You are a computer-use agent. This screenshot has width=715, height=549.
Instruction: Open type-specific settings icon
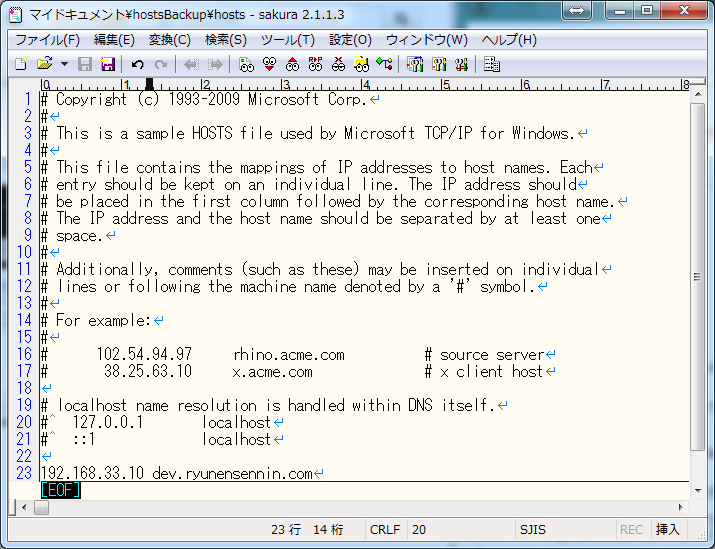(439, 64)
